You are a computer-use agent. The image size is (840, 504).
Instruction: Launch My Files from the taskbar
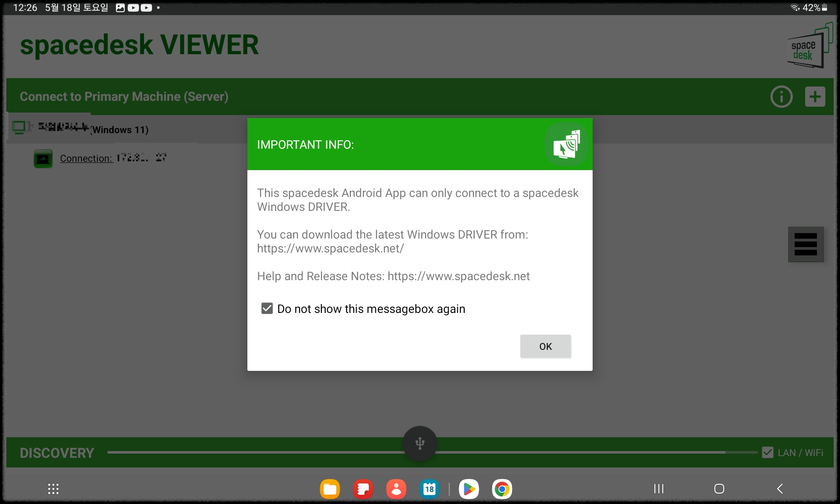coord(330,489)
